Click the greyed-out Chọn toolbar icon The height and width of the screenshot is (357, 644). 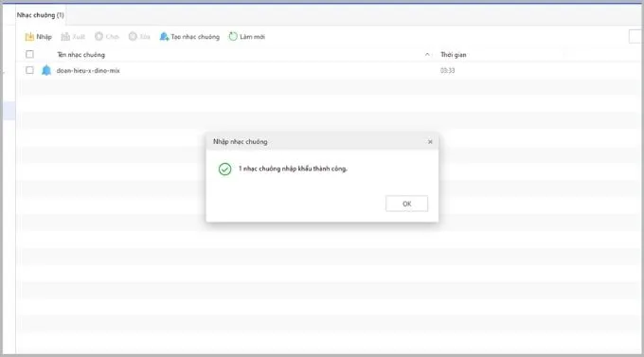click(x=99, y=37)
